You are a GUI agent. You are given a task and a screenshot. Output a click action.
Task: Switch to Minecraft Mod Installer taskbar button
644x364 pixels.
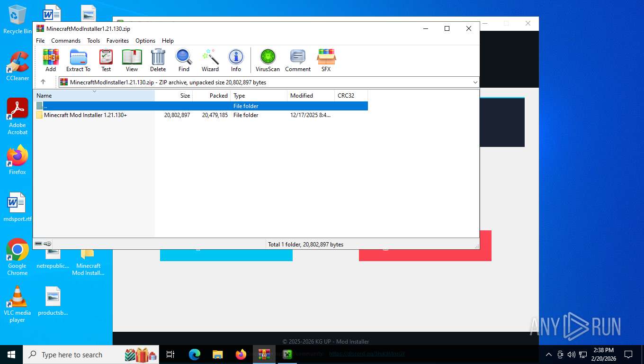coord(287,355)
